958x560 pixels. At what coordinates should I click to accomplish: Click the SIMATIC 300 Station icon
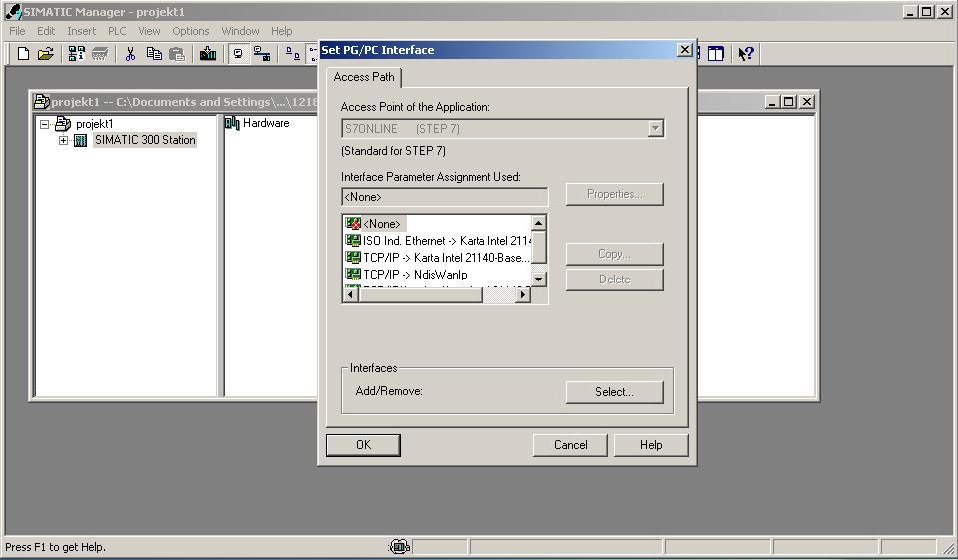tap(81, 141)
